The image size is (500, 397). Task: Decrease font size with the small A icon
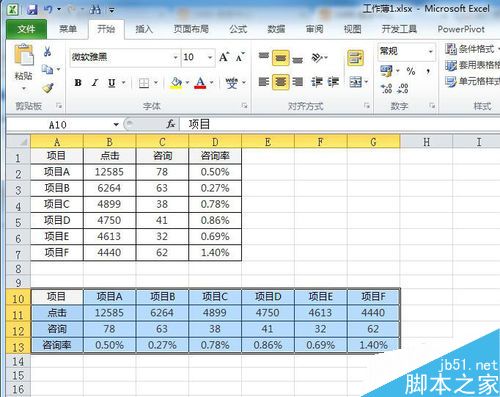pyautogui.click(x=240, y=57)
